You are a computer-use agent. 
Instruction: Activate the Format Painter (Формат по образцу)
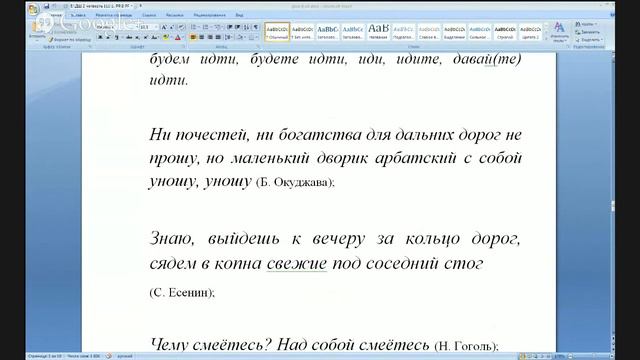pyautogui.click(x=69, y=40)
